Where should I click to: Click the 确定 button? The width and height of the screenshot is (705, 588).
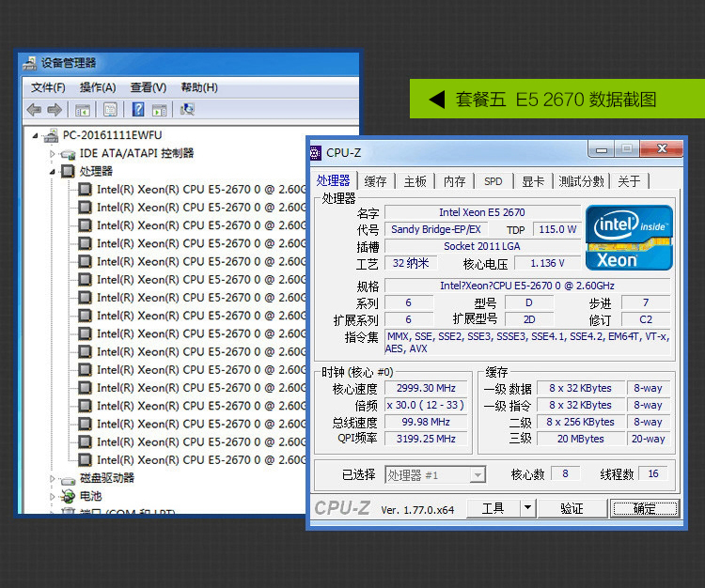[644, 508]
